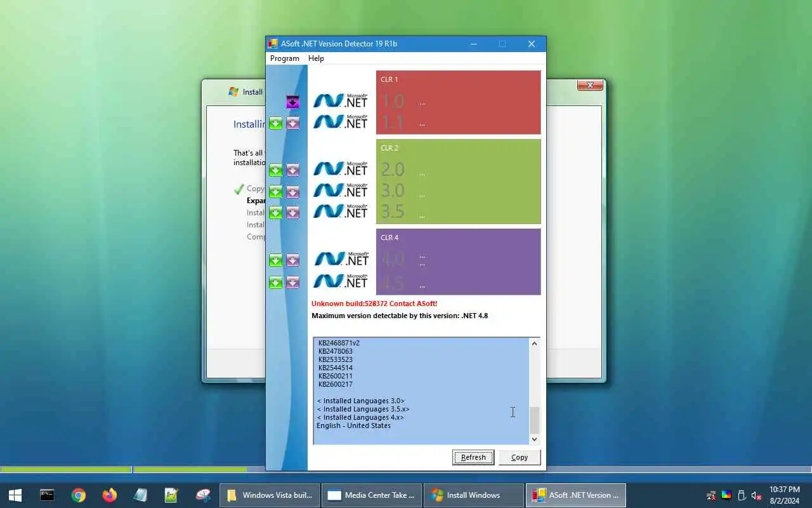The image size is (812, 508).
Task: Click the scroll down arrow in the details box
Action: coord(534,439)
